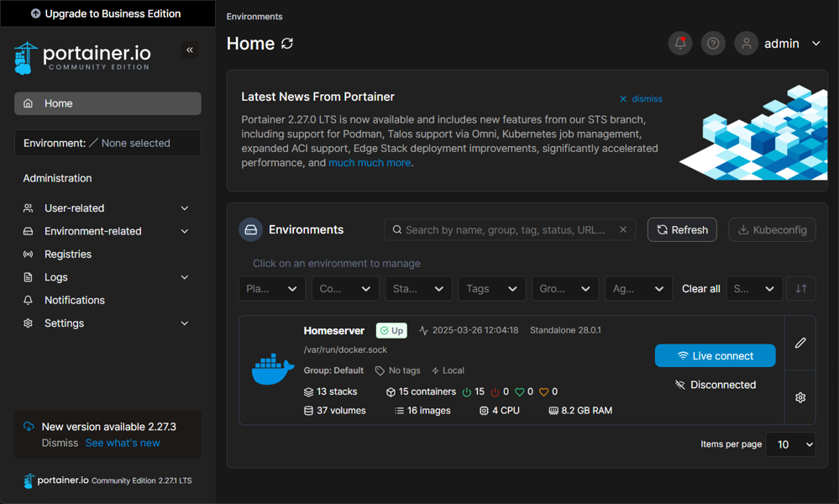Click Clear all filters
839x504 pixels.
(701, 289)
